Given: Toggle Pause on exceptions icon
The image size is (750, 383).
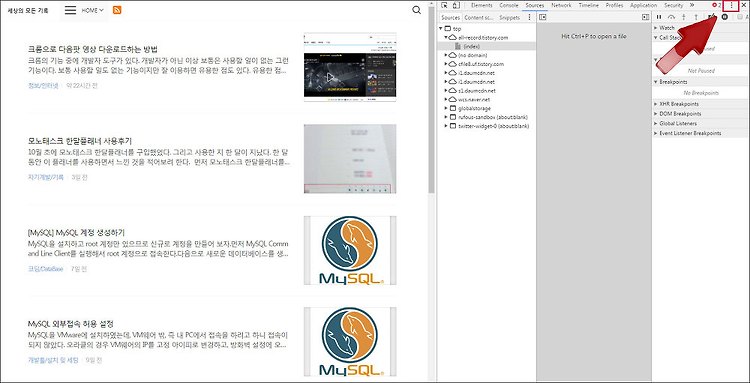Looking at the screenshot, I should (725, 17).
